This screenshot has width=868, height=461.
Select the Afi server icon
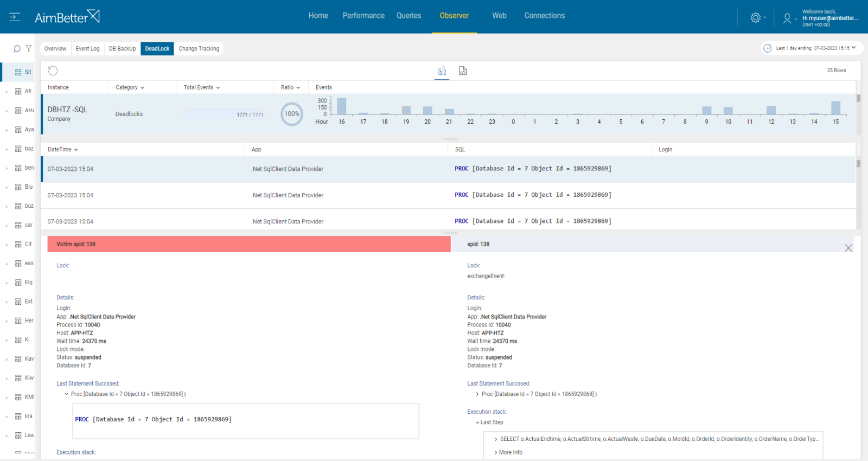(18, 92)
